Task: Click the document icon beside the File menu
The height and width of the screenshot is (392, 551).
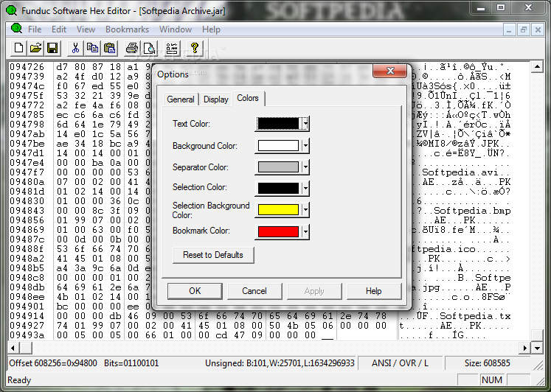Action: click(16, 29)
